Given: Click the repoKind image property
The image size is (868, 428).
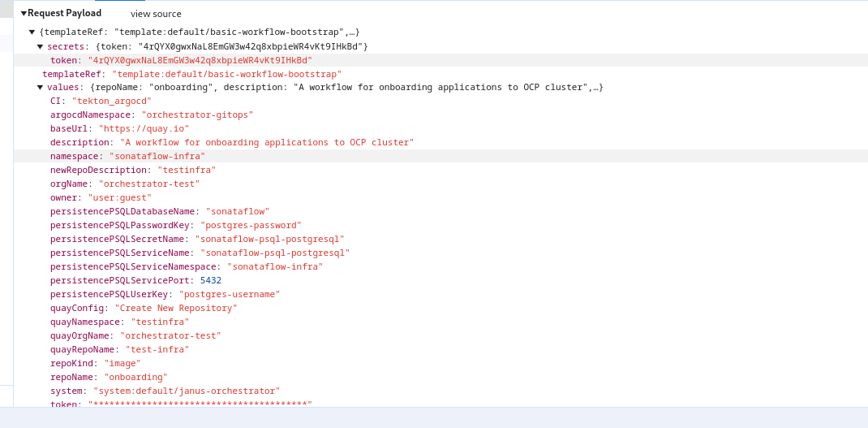Looking at the screenshot, I should click(x=95, y=364).
